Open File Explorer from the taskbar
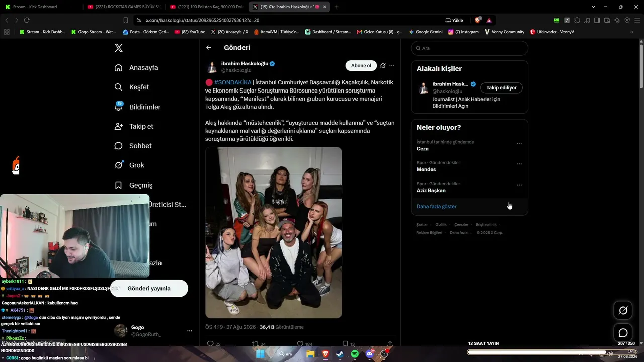 310,354
